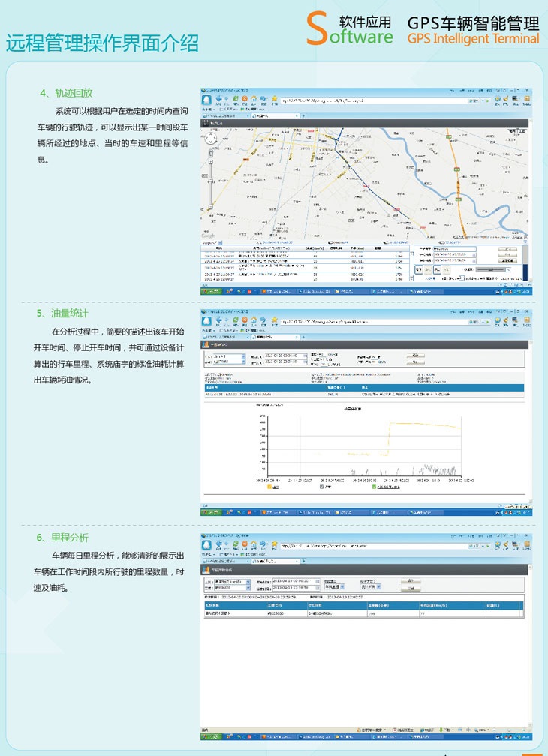548x756 pixels.
Task: Click the upper query button in mileage analysis
Action: [x=410, y=580]
